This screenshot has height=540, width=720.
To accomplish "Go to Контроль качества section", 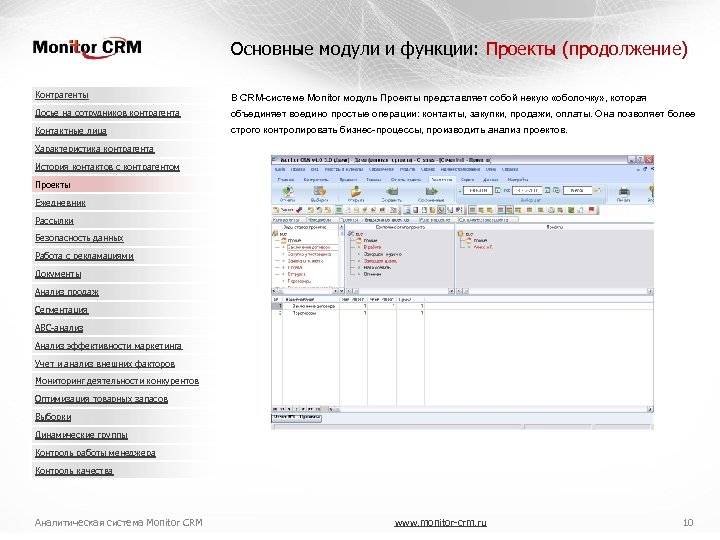I will coord(74,471).
